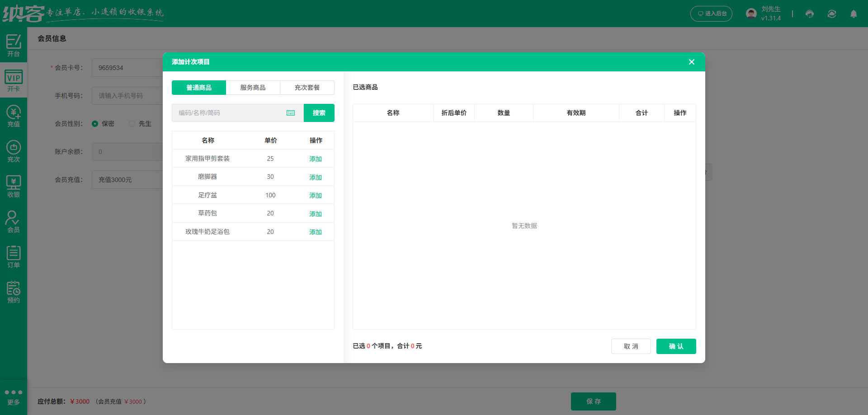Click the 搜索 search button
This screenshot has height=415, width=868.
(x=319, y=112)
